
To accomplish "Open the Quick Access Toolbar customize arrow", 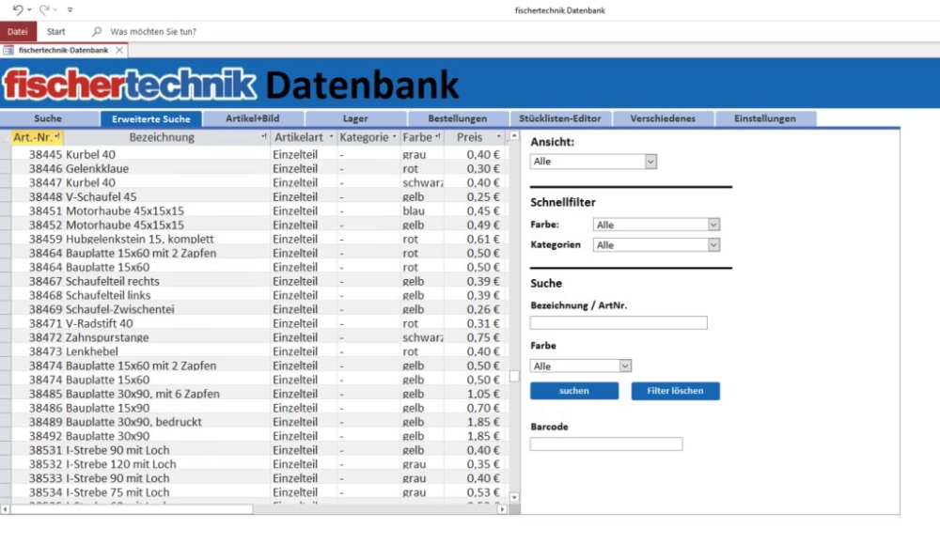I will [70, 10].
